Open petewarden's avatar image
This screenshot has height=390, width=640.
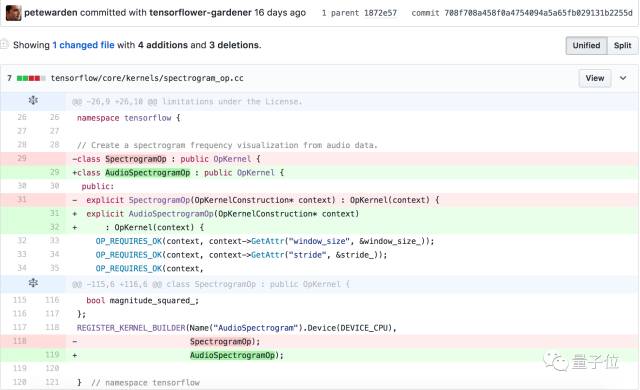pyautogui.click(x=13, y=13)
